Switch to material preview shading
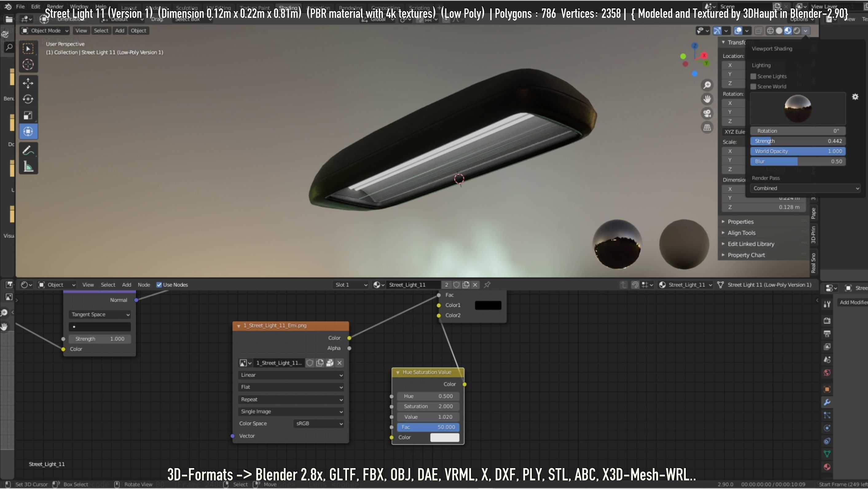 point(788,31)
